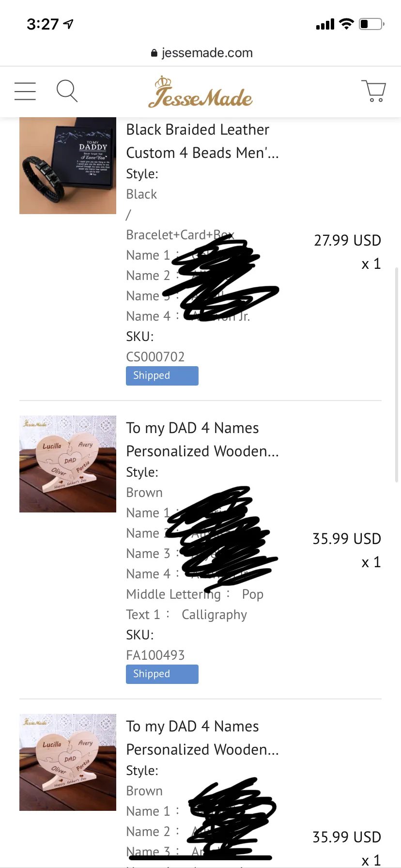Tap the Wi-Fi status icon
The width and height of the screenshot is (401, 868).
(x=346, y=24)
